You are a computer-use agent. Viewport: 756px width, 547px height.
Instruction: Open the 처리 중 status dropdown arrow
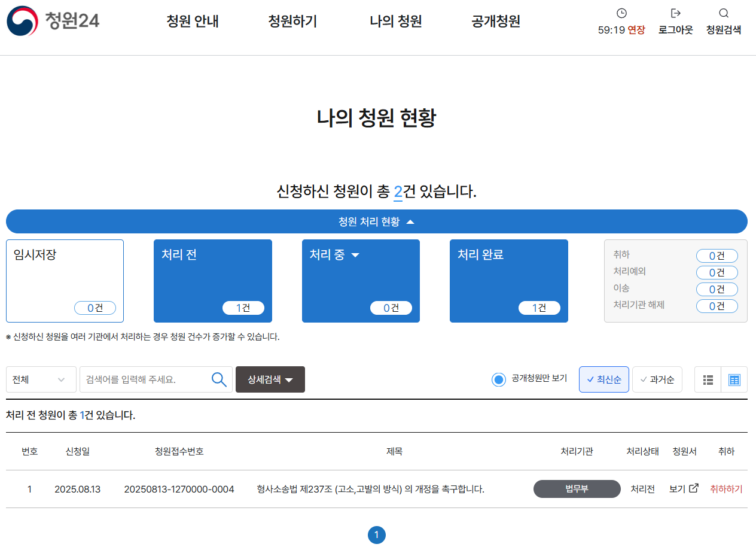tap(356, 254)
